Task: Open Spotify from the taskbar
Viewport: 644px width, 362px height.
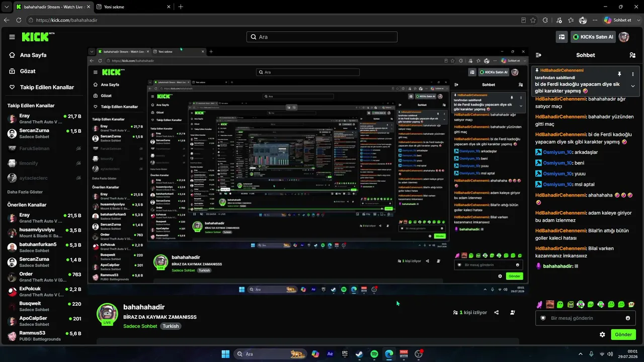Action: tap(374, 354)
